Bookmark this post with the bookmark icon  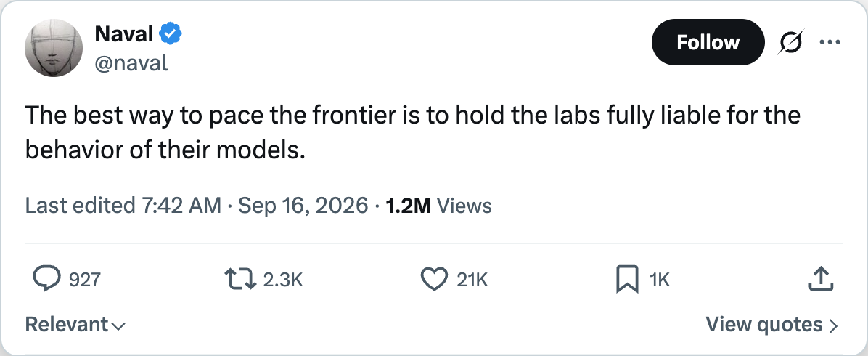(627, 279)
